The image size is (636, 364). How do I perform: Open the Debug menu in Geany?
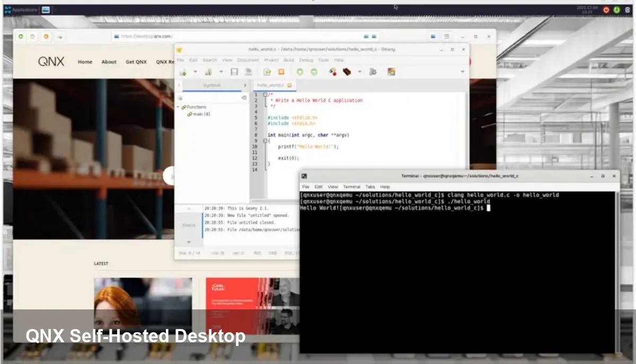[x=306, y=60]
